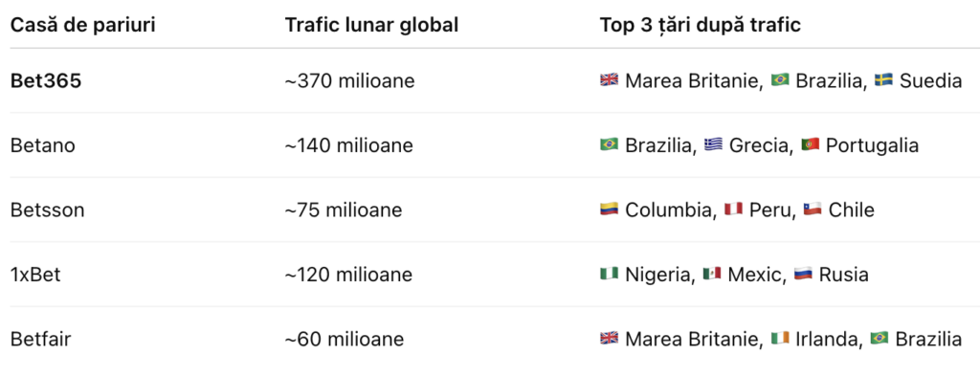Click the Peru flag icon
Image resolution: width=980 pixels, height=376 pixels.
(x=733, y=210)
